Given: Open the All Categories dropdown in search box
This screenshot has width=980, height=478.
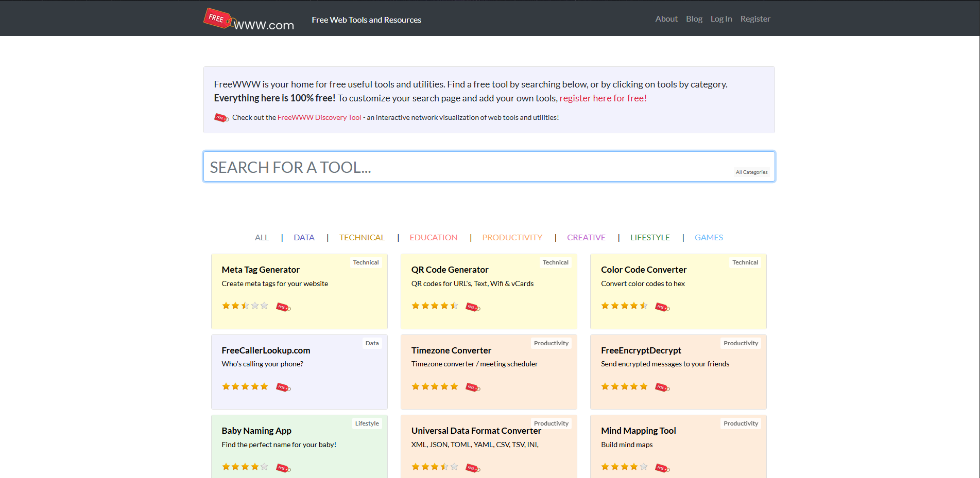Looking at the screenshot, I should pos(751,172).
